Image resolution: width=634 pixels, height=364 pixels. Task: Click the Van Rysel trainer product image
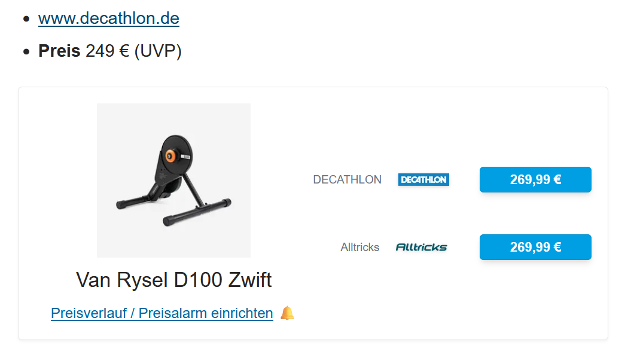[x=173, y=180]
